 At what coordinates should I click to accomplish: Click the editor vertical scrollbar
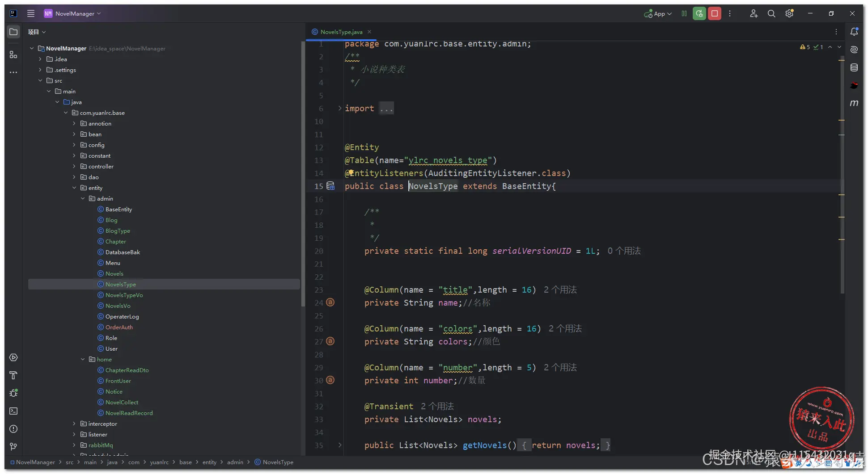[843, 176]
